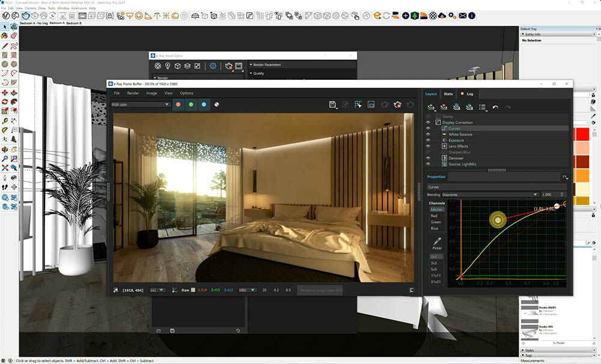Open the Render menu in Frame Buffer

pos(133,93)
